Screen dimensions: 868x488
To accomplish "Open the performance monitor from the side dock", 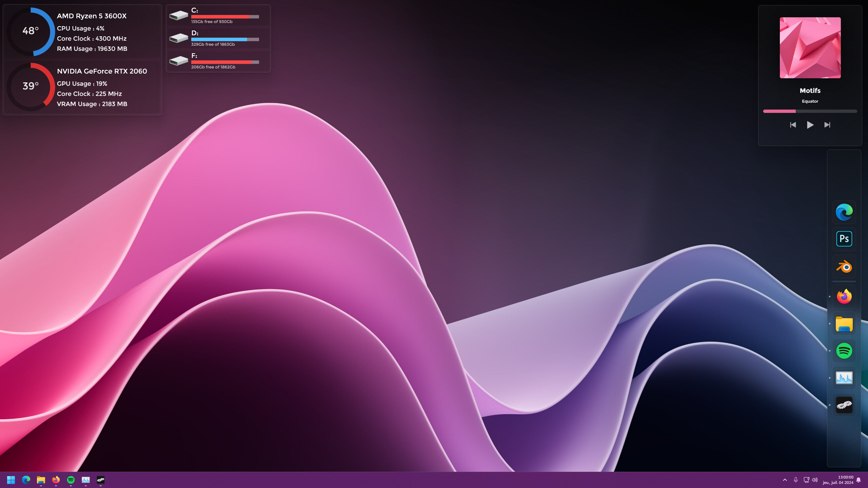I will coord(844,378).
